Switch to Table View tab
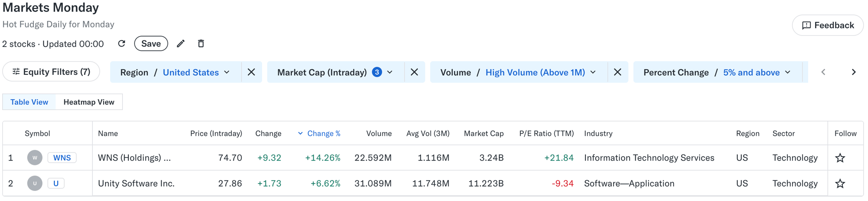The image size is (868, 201). [29, 102]
